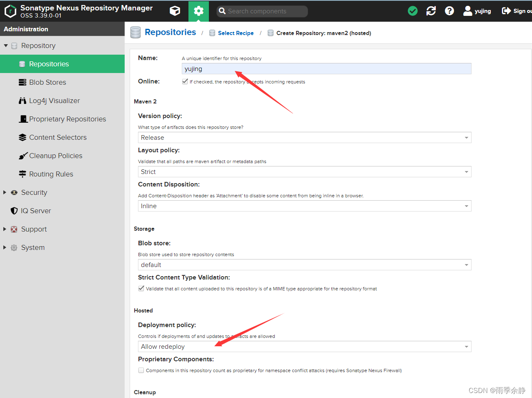Click the Create Repository breadcrumb icon
The height and width of the screenshot is (398, 532).
point(271,33)
